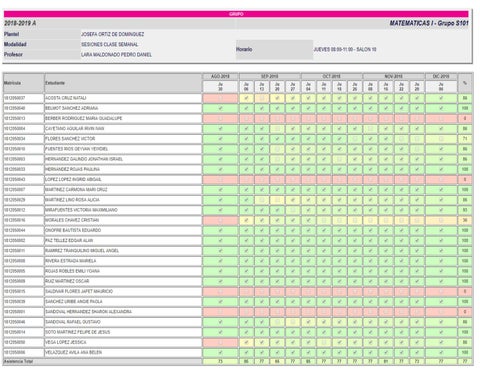The width and height of the screenshot is (480, 371).
Task: Click the modalidad value SESIONES CLASE SEMANAL
Action: pyautogui.click(x=110, y=44)
